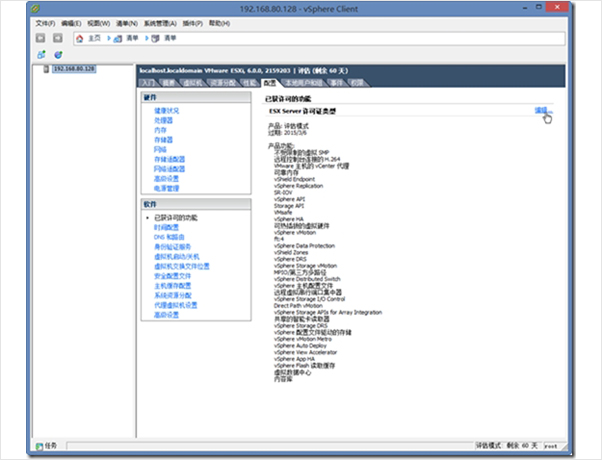
Task: Open the 身份验证服务 software link
Action: tap(173, 247)
